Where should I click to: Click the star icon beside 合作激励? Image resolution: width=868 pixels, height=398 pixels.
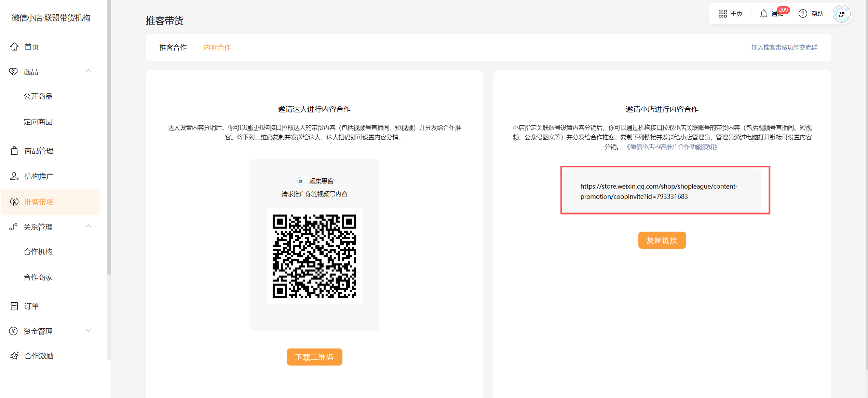14,356
